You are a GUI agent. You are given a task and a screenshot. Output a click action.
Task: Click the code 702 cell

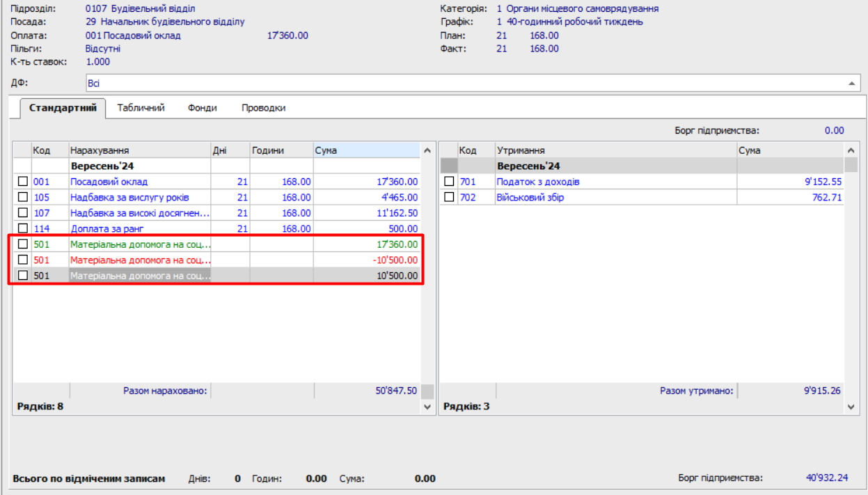[476, 198]
